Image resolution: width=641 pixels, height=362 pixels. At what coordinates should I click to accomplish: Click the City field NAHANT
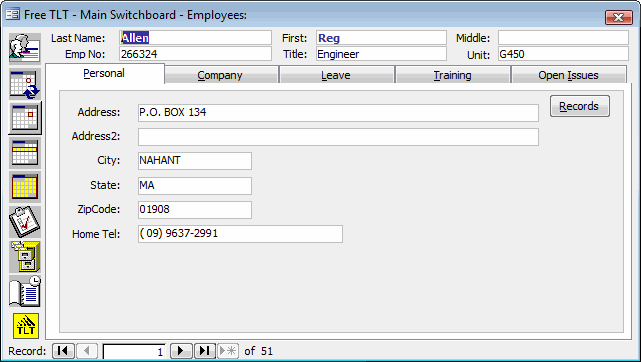pyautogui.click(x=195, y=161)
